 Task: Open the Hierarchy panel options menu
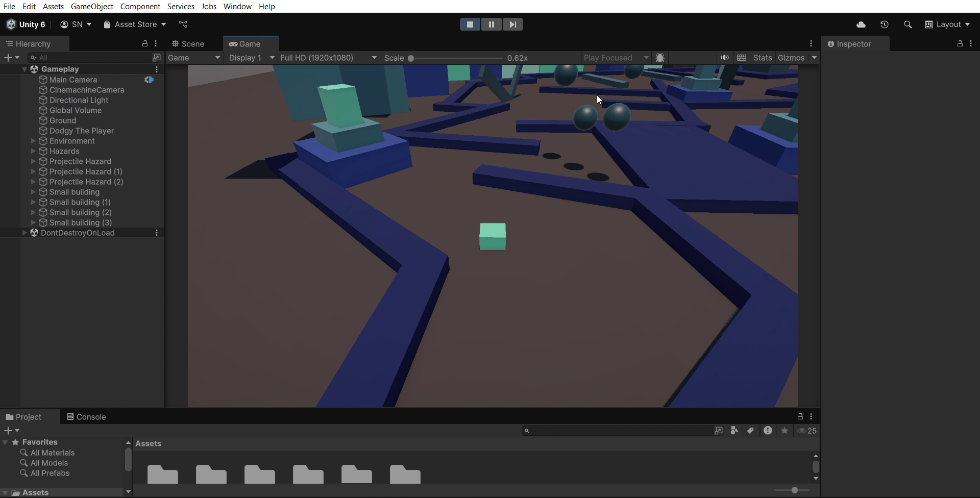tap(156, 44)
